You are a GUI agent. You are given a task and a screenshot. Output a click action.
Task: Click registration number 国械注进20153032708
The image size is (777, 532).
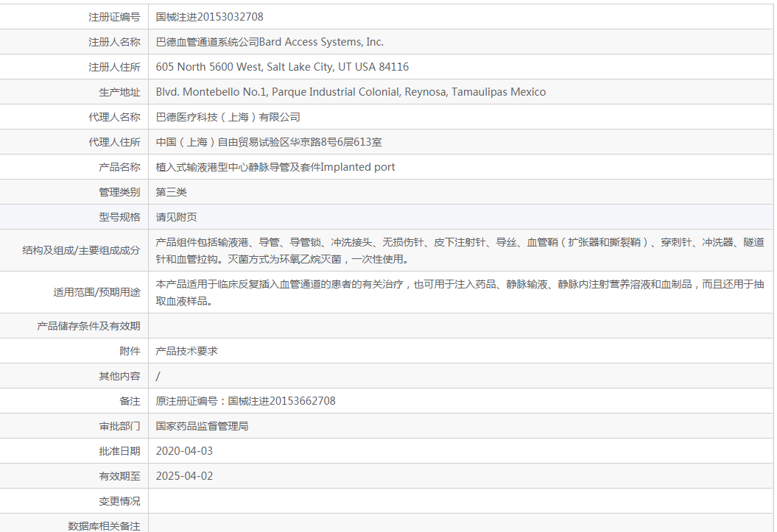(209, 17)
